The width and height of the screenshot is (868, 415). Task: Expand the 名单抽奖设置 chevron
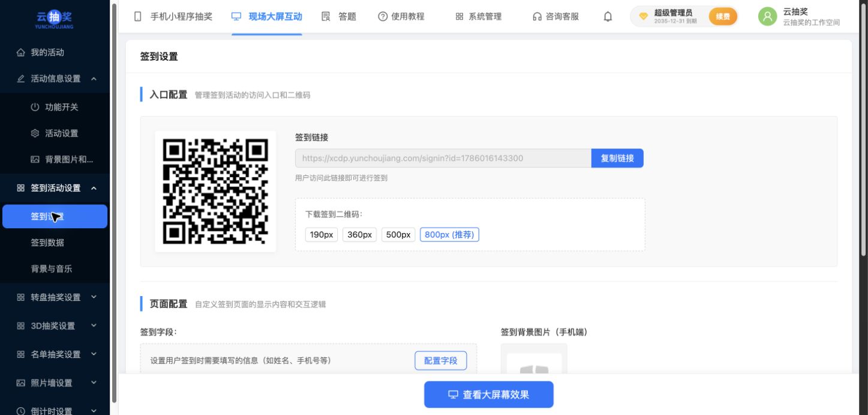pyautogui.click(x=94, y=354)
